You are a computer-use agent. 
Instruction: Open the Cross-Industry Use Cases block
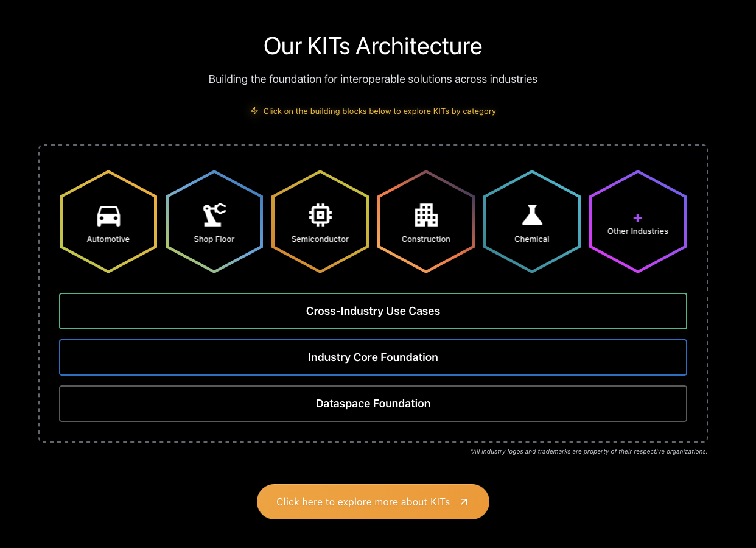click(x=373, y=311)
